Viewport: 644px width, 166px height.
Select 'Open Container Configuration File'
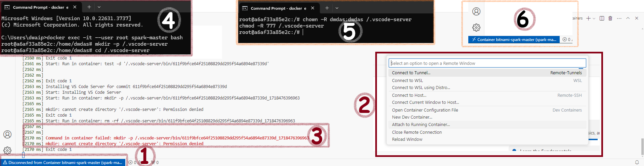click(487, 110)
